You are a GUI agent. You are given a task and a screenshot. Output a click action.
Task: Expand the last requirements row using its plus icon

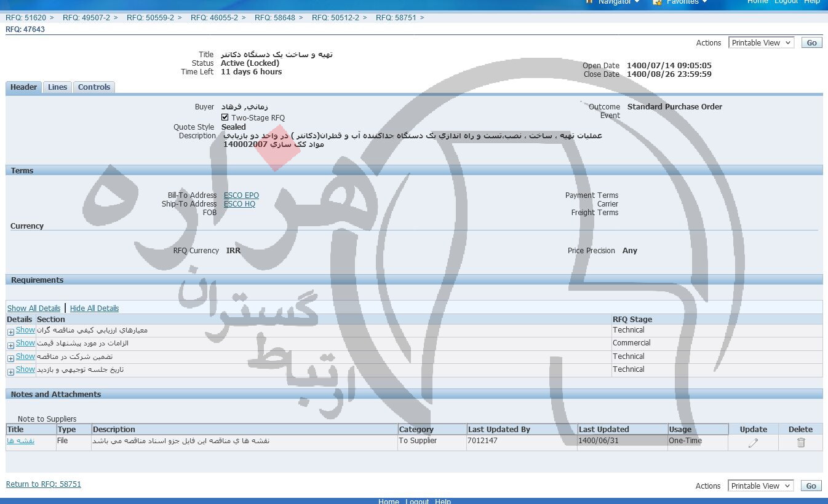coord(10,371)
